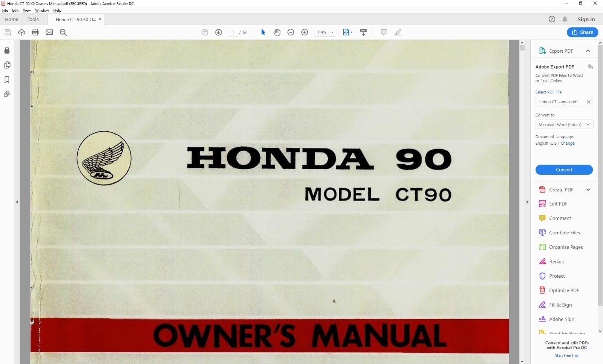Switch to the Tools tab

point(33,20)
